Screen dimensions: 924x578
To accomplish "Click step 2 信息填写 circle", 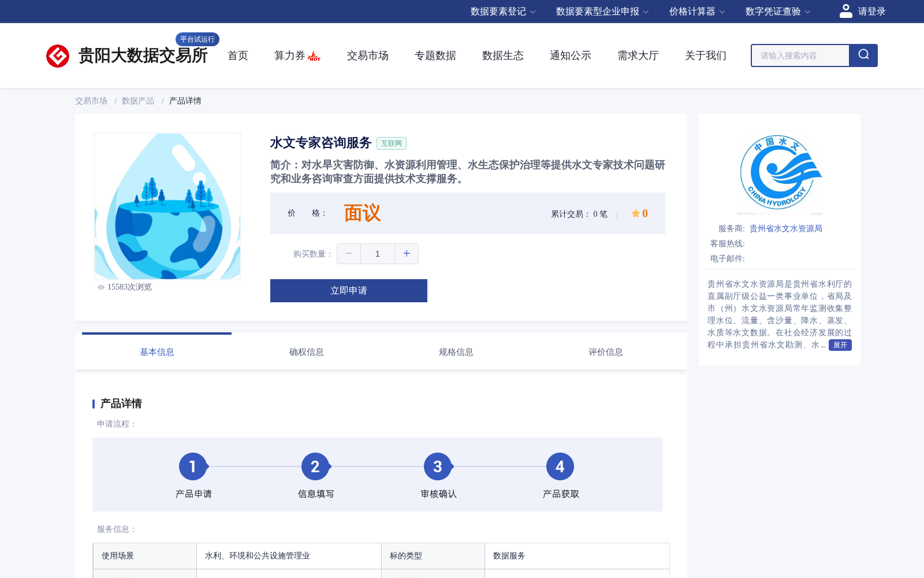I will pos(315,466).
